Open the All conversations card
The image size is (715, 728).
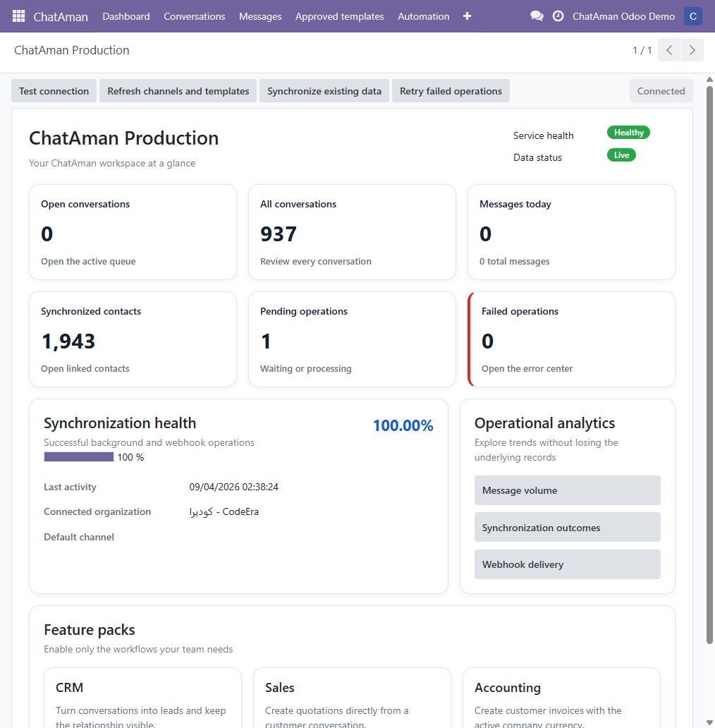click(x=352, y=232)
